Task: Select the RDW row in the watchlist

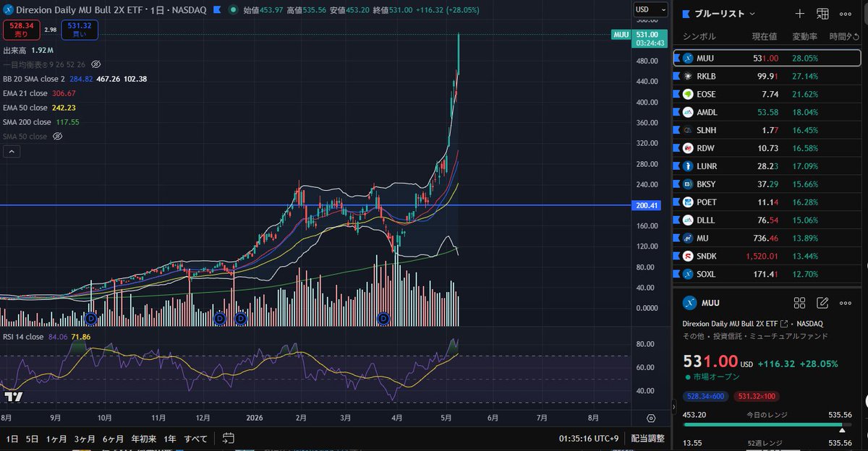Action: coord(767,148)
